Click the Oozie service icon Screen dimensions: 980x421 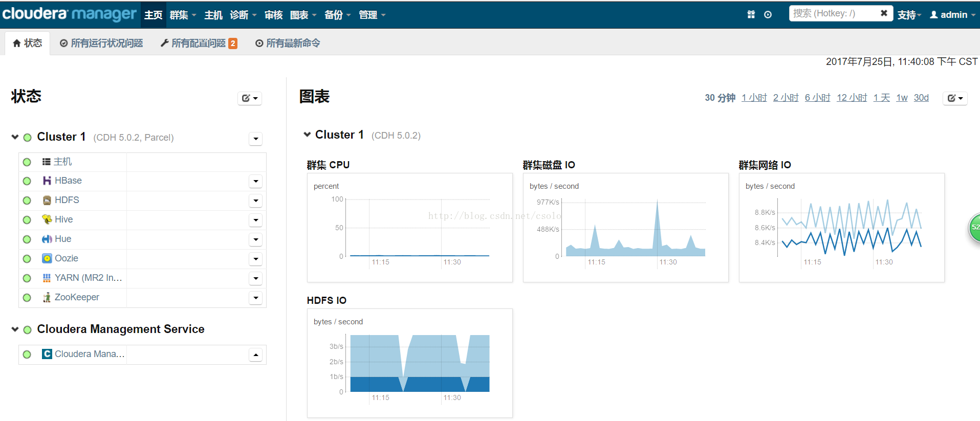[47, 258]
